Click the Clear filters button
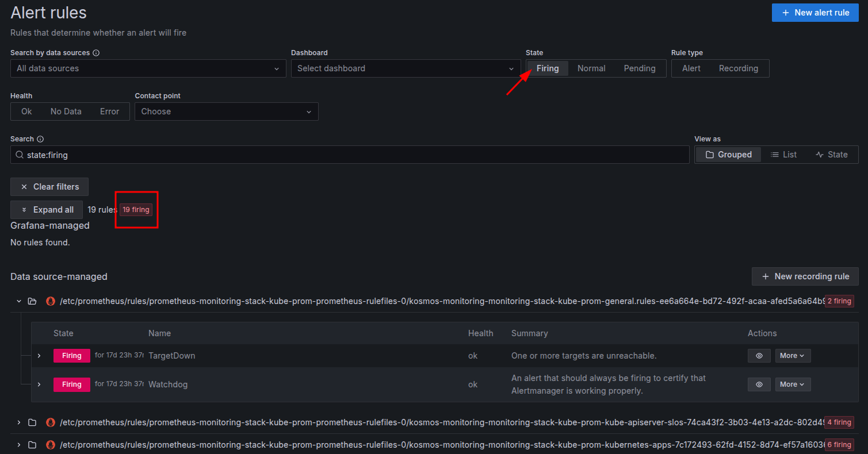The height and width of the screenshot is (454, 868). pyautogui.click(x=49, y=187)
